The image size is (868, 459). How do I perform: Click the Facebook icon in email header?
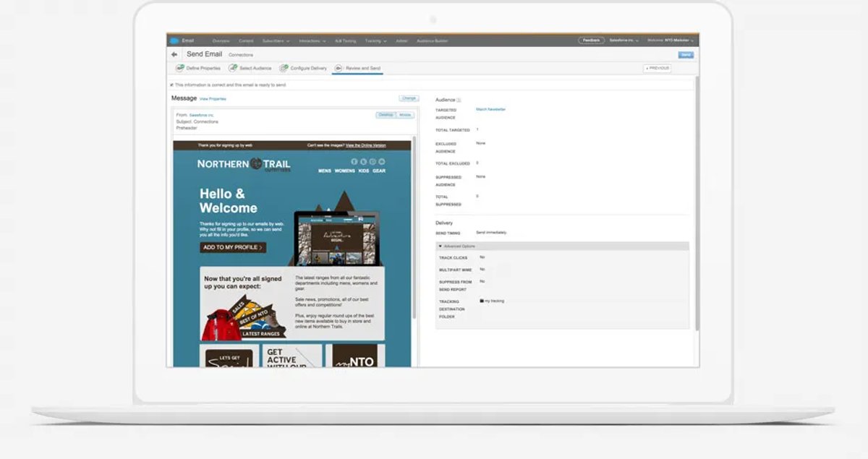[x=354, y=162]
